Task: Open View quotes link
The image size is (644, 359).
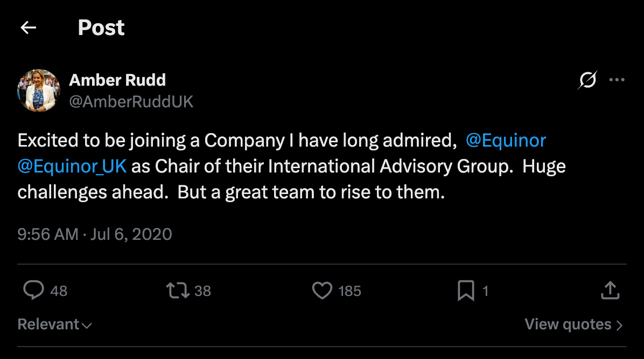Action: coord(568,325)
